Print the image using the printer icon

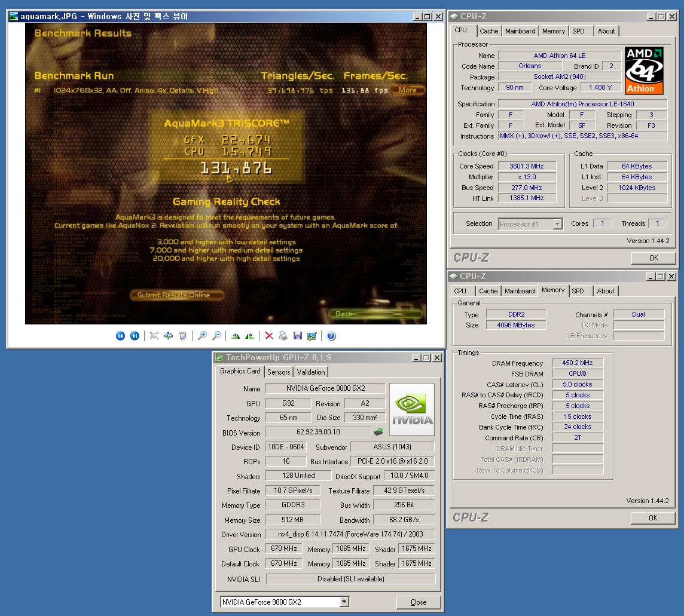[x=283, y=336]
